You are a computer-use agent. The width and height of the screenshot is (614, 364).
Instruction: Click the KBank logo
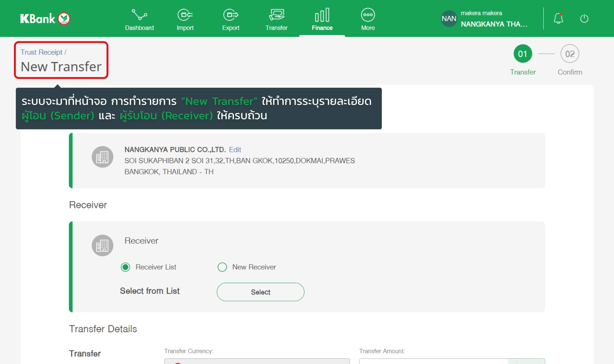tap(45, 19)
